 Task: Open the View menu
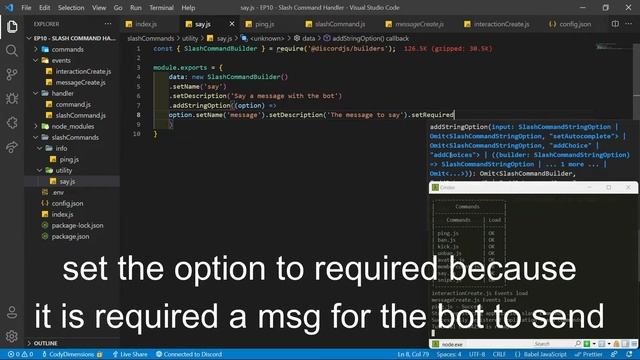coord(99,8)
